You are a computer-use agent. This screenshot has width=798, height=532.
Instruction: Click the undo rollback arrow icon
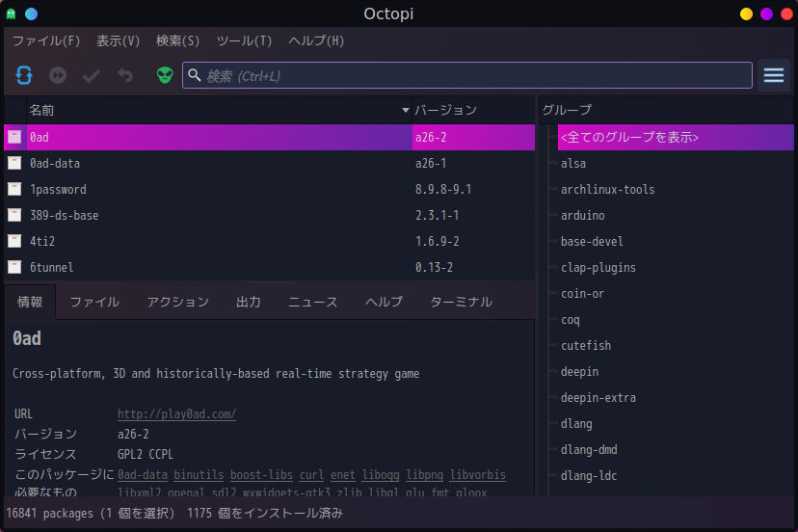125,75
